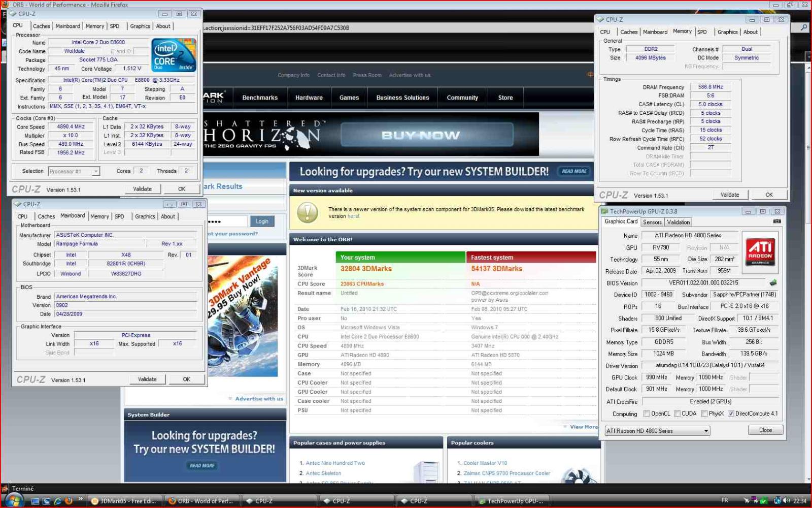
Task: Open the Games menu on the Futuremark site
Action: click(x=349, y=98)
